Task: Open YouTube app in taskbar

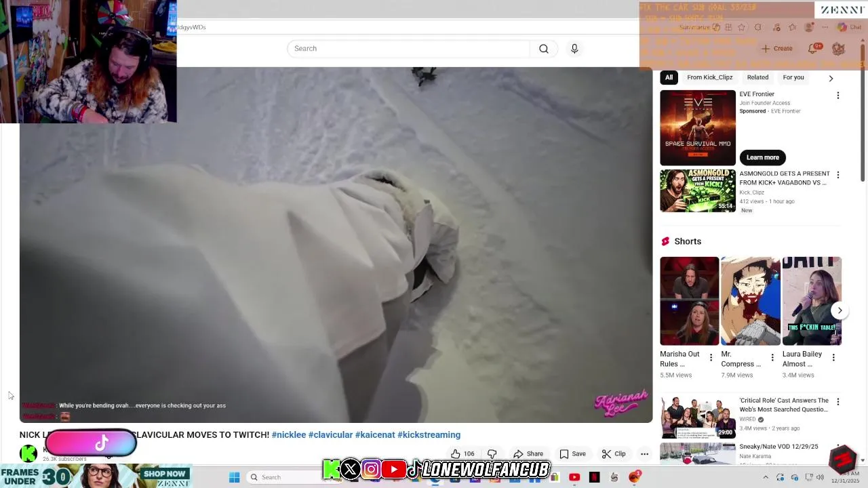Action: click(574, 477)
